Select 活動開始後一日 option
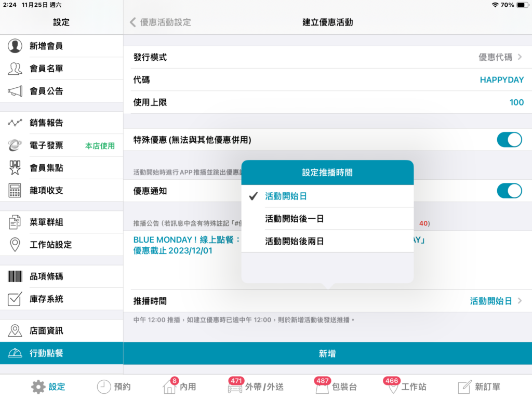This screenshot has height=399, width=532. [x=327, y=219]
